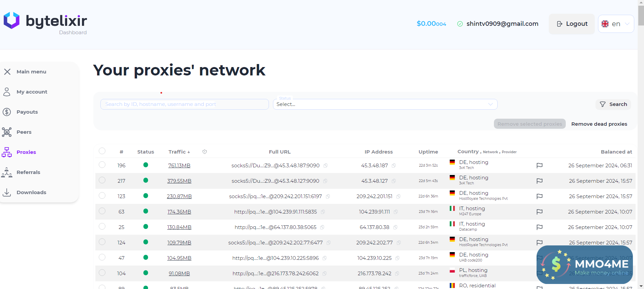
Task: Click Remove selected proxies button
Action: click(530, 124)
